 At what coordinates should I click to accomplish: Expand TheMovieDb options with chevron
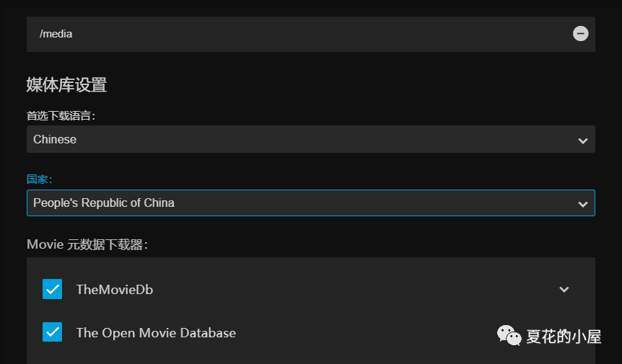564,290
